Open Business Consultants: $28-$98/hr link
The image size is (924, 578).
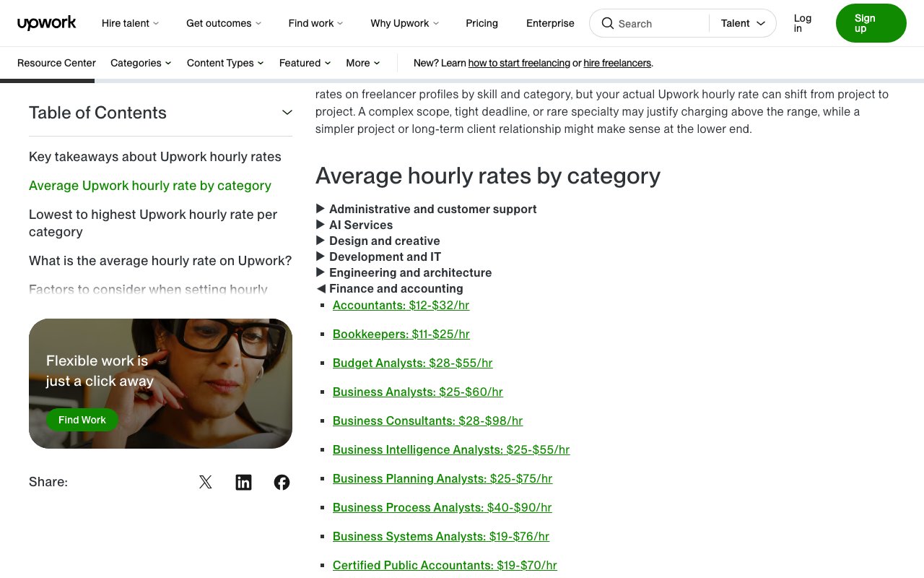click(x=428, y=421)
